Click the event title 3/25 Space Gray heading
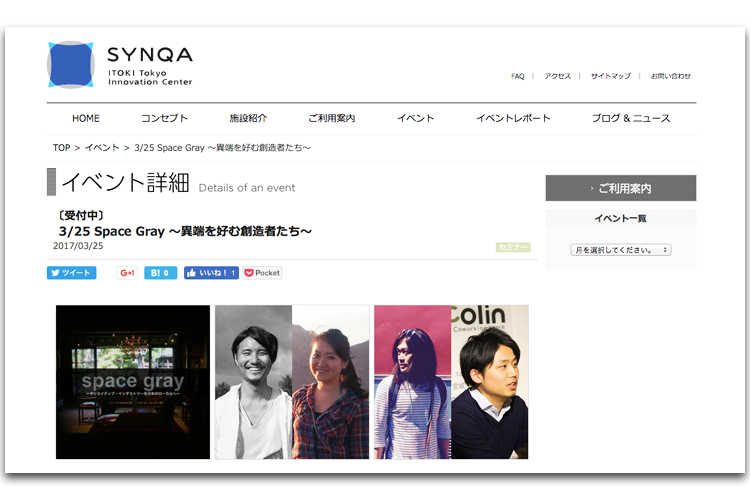Image resolution: width=750 pixels, height=500 pixels. click(185, 231)
